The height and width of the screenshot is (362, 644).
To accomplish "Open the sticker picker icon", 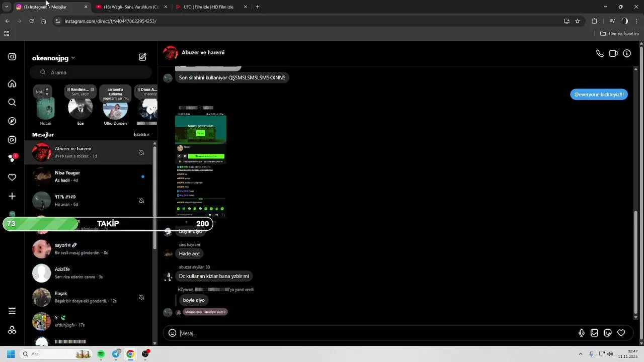I will pos(608,333).
